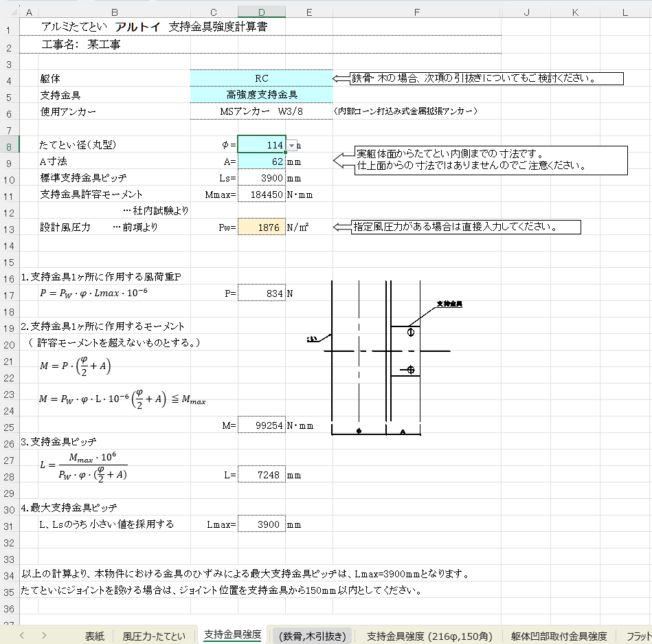Click the label たてとい径(丸型)
This screenshot has height=644, width=652.
(78, 144)
